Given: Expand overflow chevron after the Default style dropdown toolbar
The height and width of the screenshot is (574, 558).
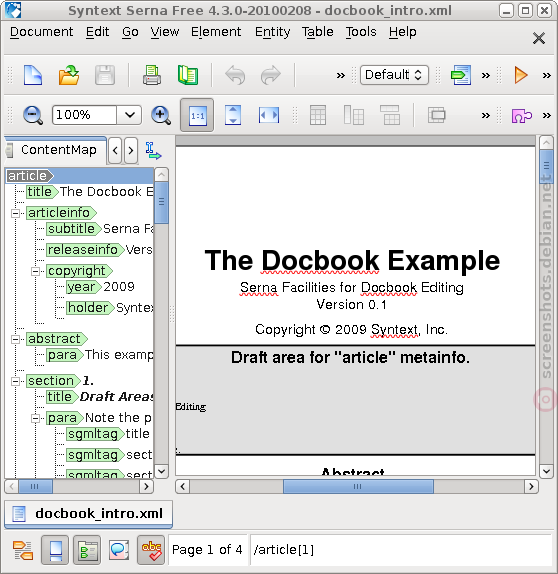Looking at the screenshot, I should (486, 75).
